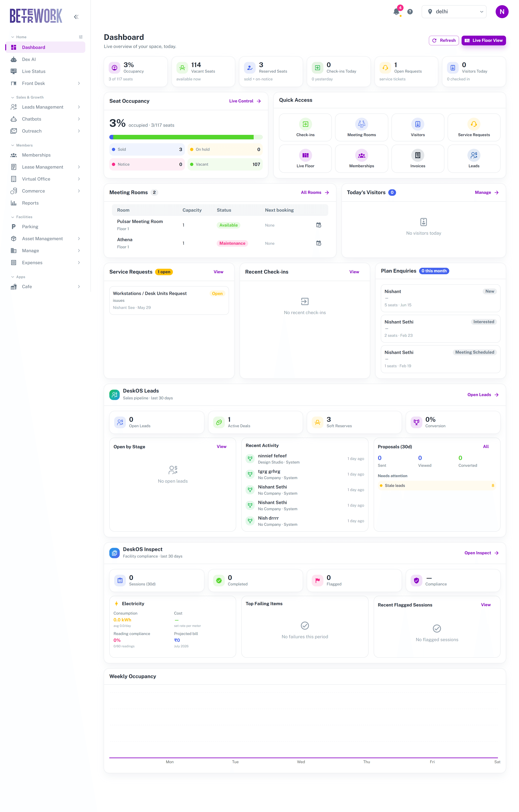Click View in Recent Check-ins card

354,272
